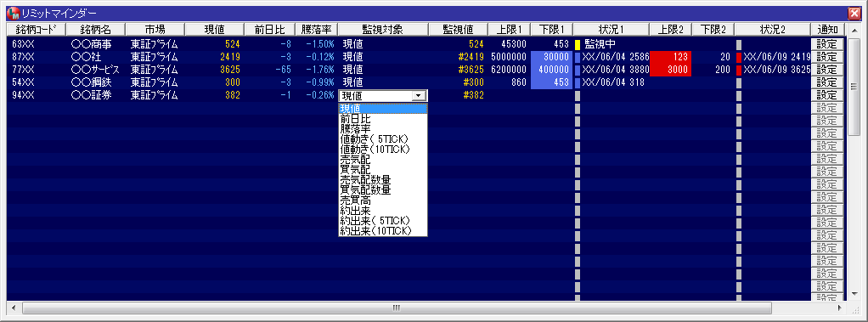The height and width of the screenshot is (322, 868).
Task: Open 設定 for the 94XX ○○証券 row
Action: point(827,95)
